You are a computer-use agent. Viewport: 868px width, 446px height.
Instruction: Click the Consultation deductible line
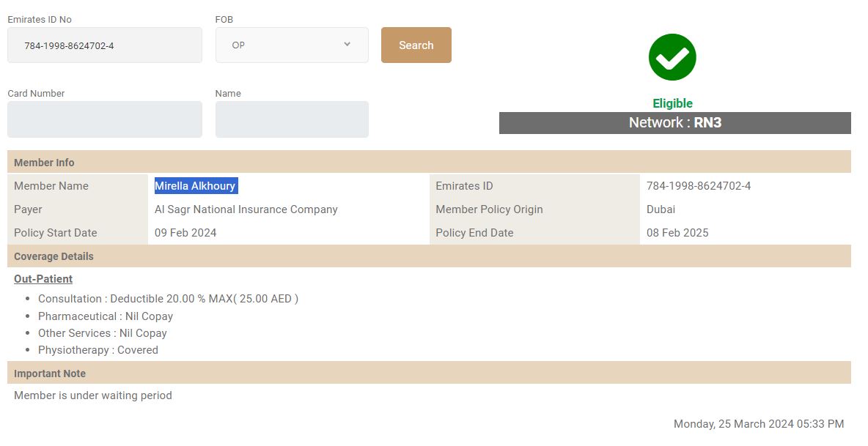(x=168, y=299)
